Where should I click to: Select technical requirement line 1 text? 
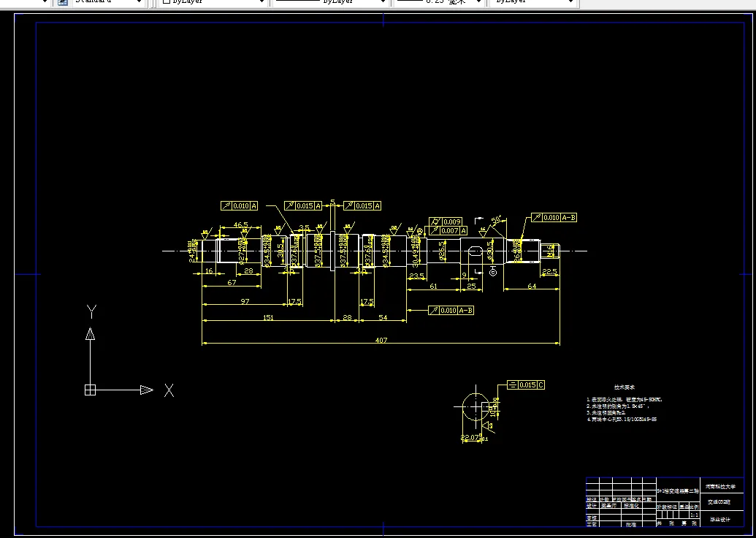[x=625, y=400]
